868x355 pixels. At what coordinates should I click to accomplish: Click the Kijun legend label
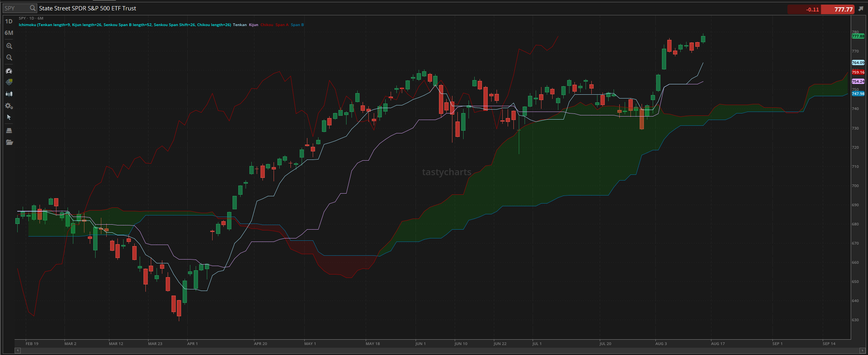point(254,25)
